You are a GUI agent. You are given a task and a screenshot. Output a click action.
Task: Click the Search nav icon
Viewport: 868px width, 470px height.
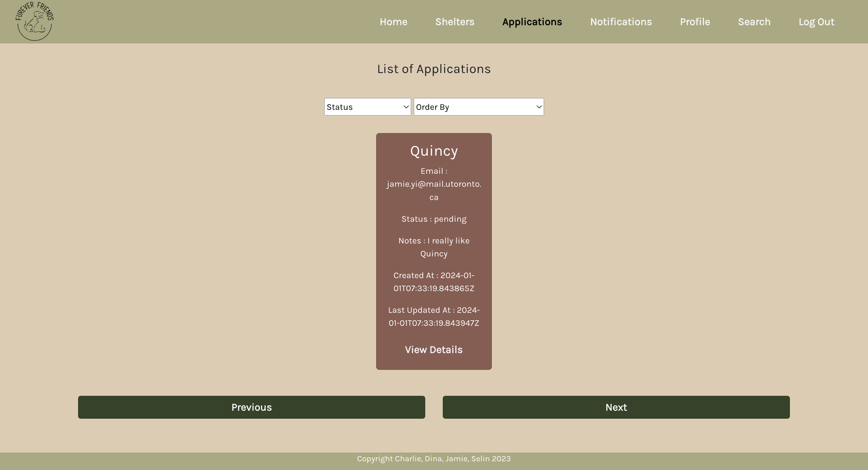[x=754, y=21]
